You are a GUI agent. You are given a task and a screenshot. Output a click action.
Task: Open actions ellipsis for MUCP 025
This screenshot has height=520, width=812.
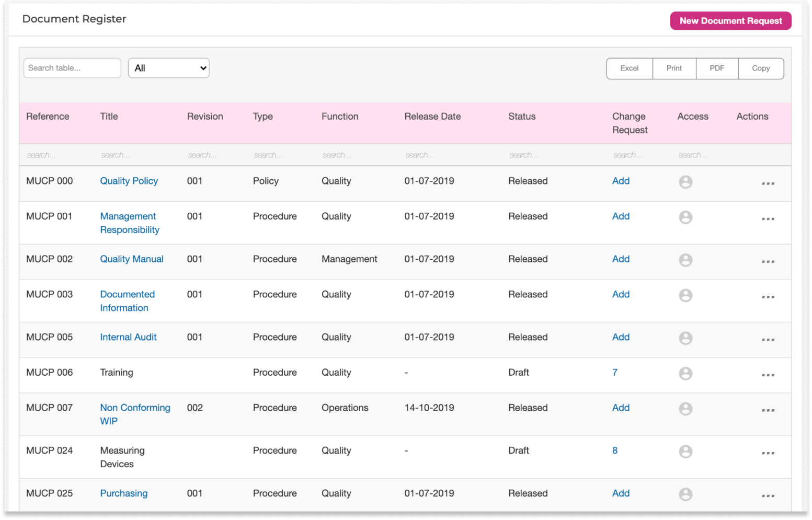pyautogui.click(x=768, y=496)
